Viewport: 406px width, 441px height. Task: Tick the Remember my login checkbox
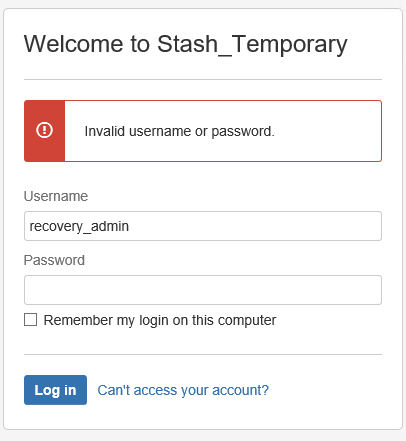pyautogui.click(x=31, y=320)
